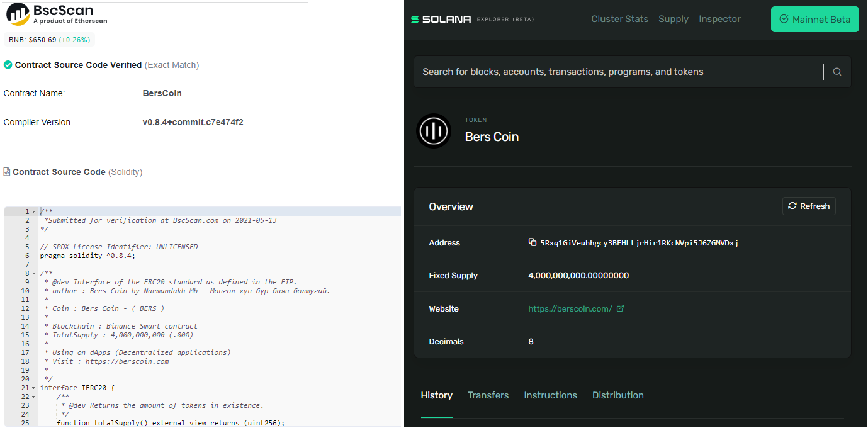Click the Bers Coin token logo

pyautogui.click(x=434, y=131)
